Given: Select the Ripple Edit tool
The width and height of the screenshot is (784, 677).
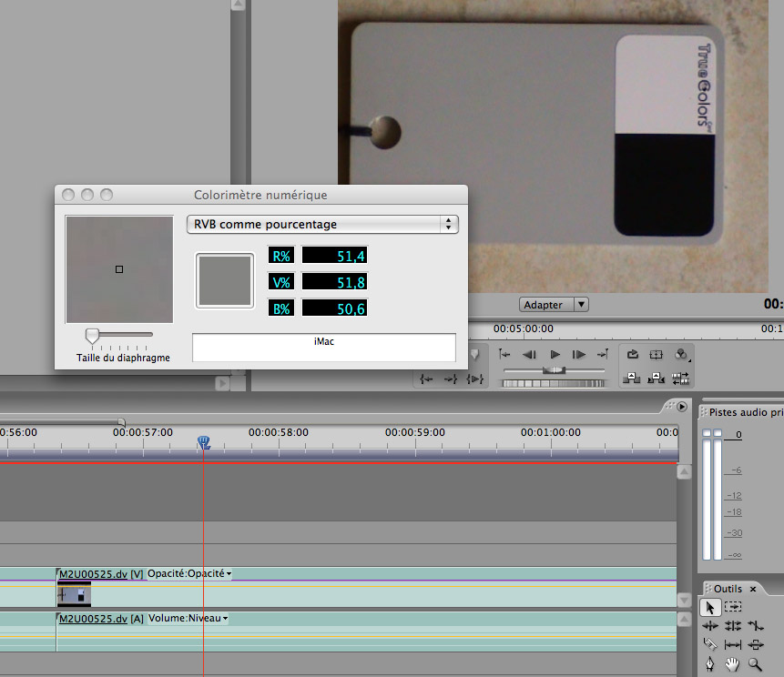Looking at the screenshot, I should pyautogui.click(x=710, y=625).
